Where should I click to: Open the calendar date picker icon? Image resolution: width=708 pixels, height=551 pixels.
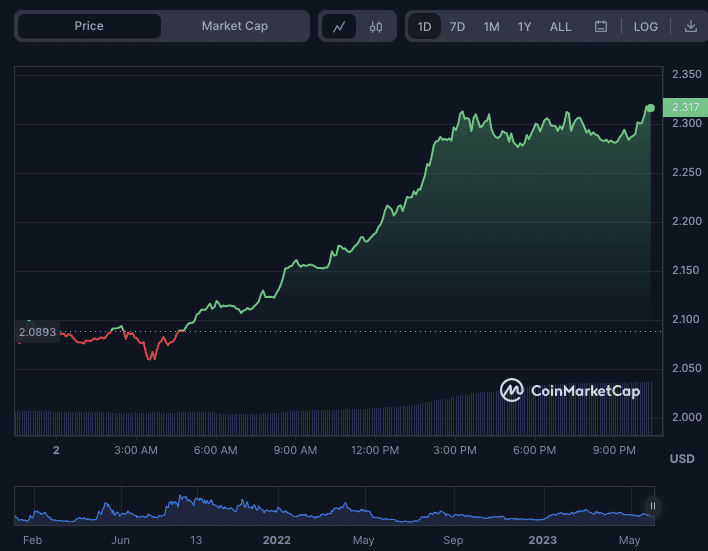tap(601, 27)
